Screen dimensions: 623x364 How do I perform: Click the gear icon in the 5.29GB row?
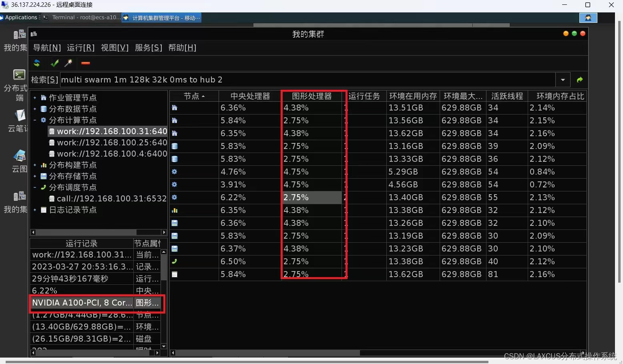175,172
